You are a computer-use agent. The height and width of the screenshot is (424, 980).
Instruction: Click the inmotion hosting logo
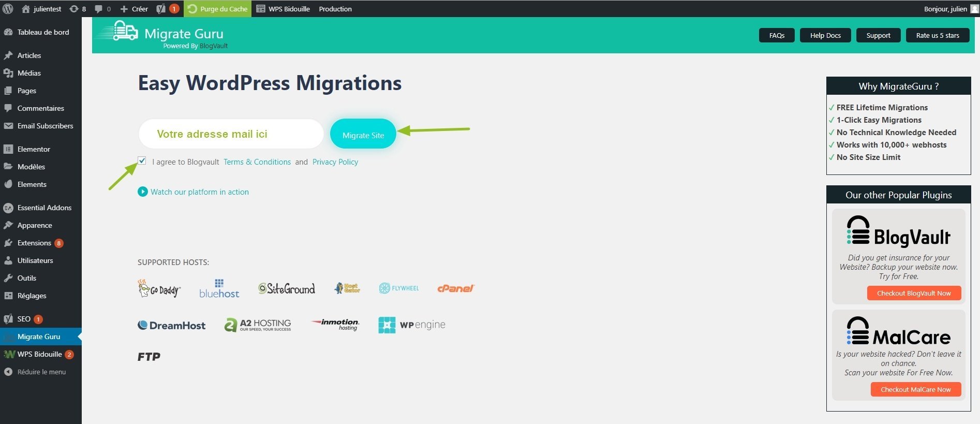pyautogui.click(x=335, y=325)
